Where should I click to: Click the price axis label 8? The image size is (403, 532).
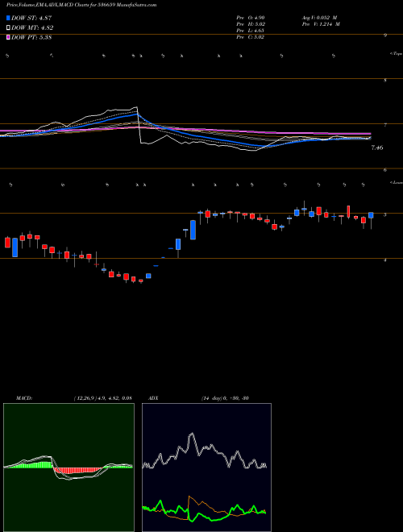point(385,81)
